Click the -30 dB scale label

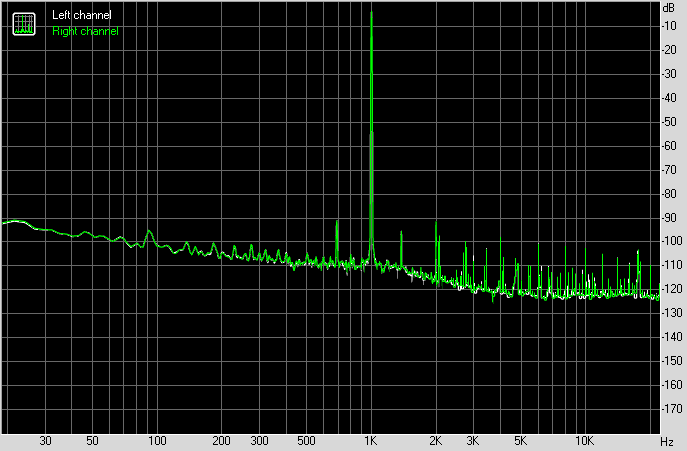click(x=670, y=74)
